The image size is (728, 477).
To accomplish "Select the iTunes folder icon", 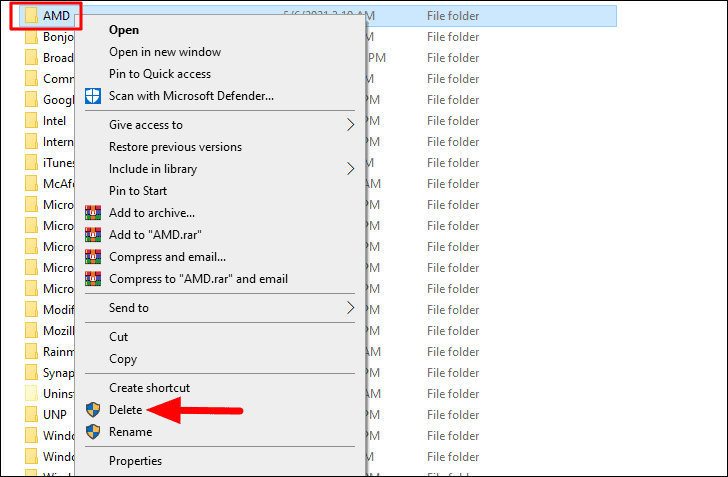I will click(x=32, y=163).
